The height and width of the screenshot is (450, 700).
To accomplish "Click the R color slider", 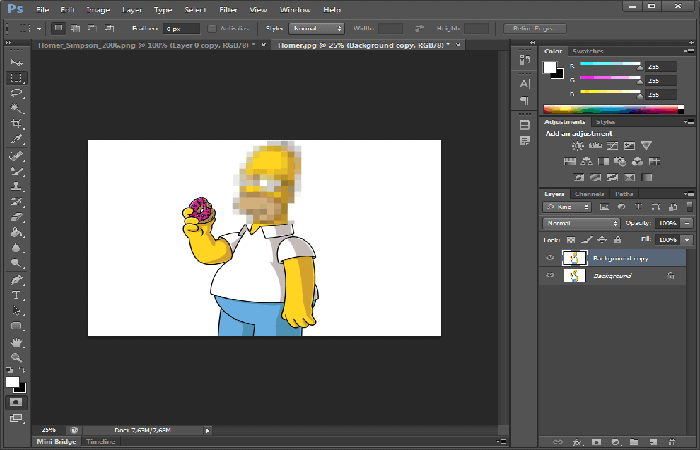I will 610,65.
